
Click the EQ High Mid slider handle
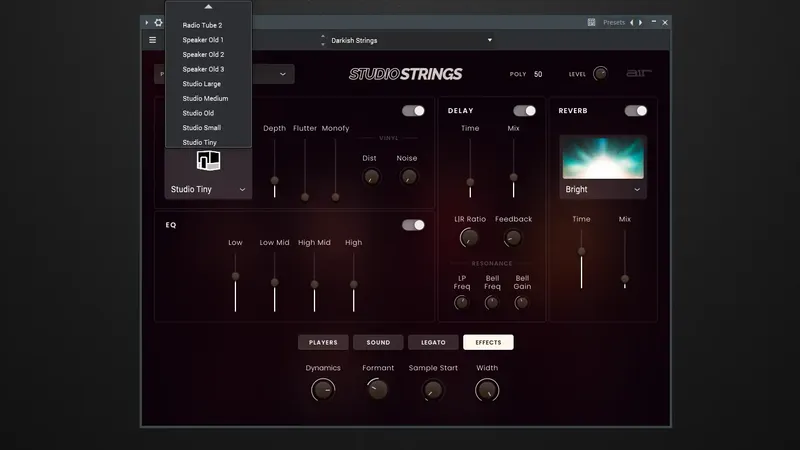click(x=314, y=284)
